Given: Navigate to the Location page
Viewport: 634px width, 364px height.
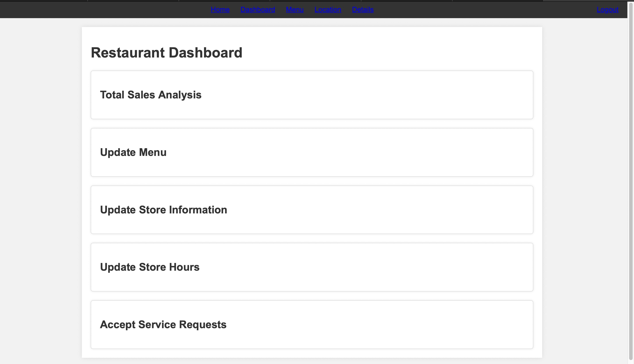Looking at the screenshot, I should (x=328, y=10).
